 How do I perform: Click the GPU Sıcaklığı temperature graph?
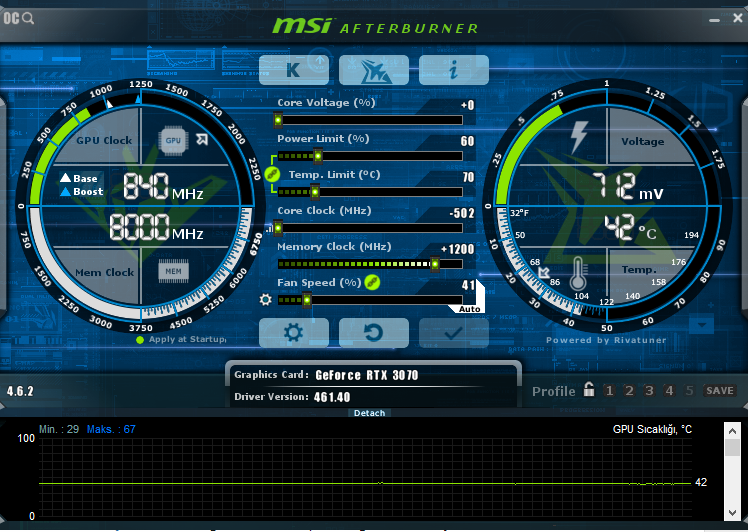pyautogui.click(x=365, y=477)
